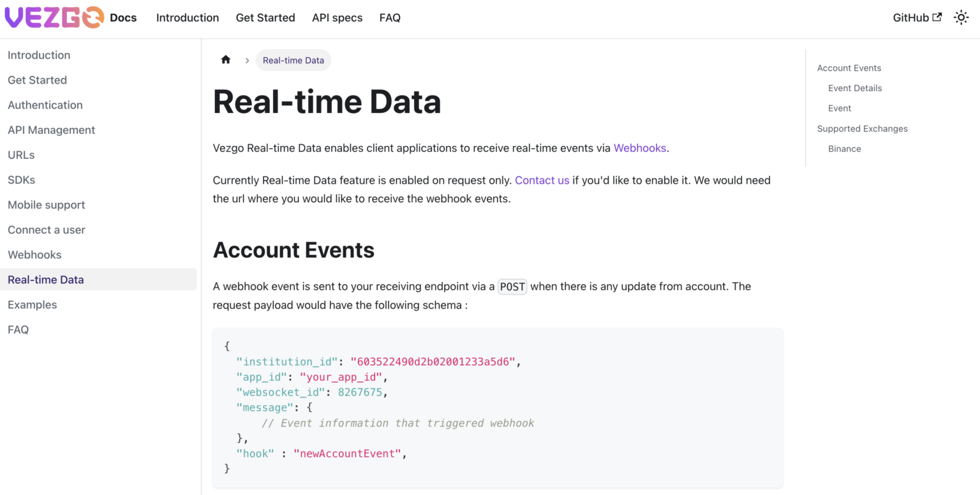Jump to Event Details in the page outline
The image size is (980, 495).
855,87
